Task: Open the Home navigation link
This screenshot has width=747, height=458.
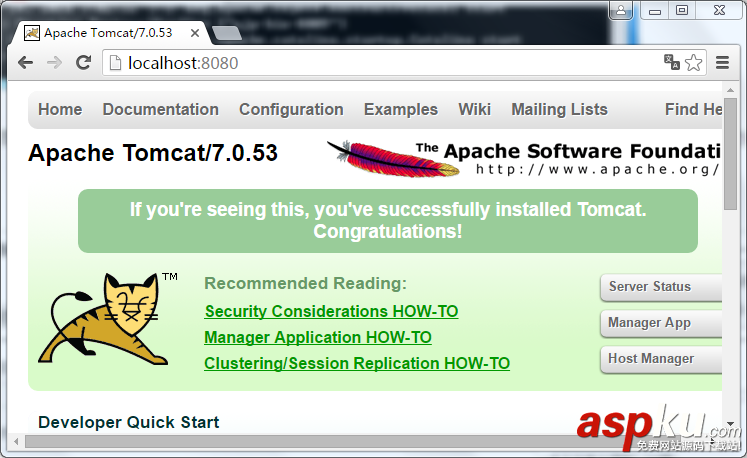Action: (60, 110)
